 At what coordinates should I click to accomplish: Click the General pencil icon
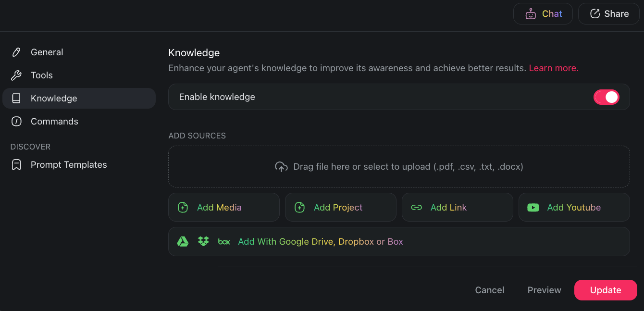pos(17,52)
